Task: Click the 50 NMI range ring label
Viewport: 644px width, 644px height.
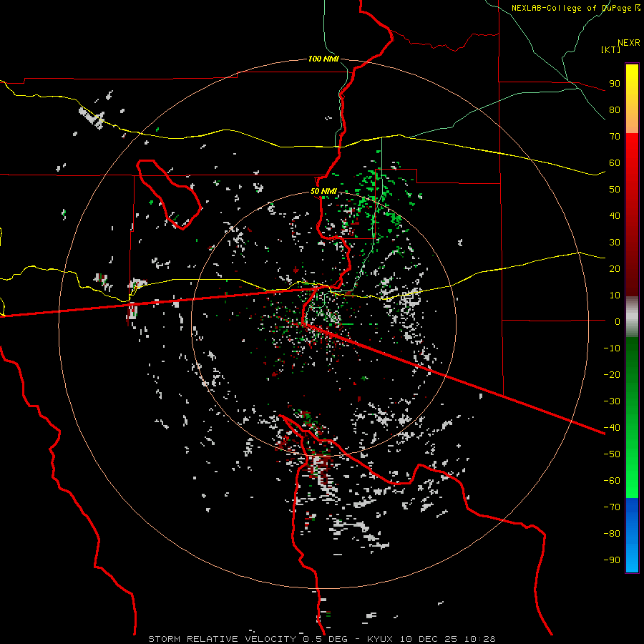Action: (323, 191)
